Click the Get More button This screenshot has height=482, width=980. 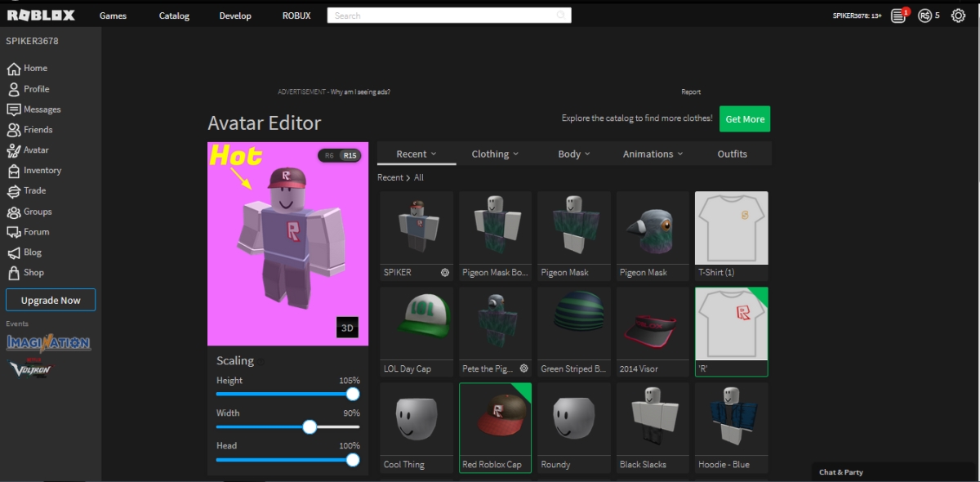point(745,119)
